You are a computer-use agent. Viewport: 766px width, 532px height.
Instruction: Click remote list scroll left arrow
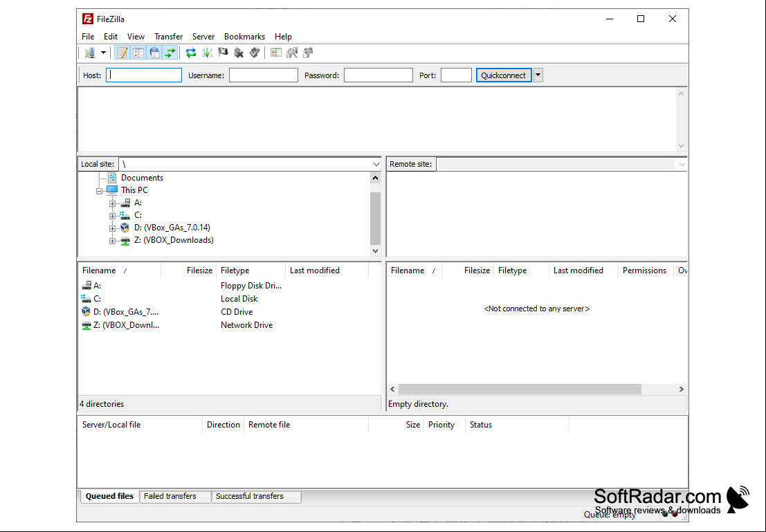(392, 389)
